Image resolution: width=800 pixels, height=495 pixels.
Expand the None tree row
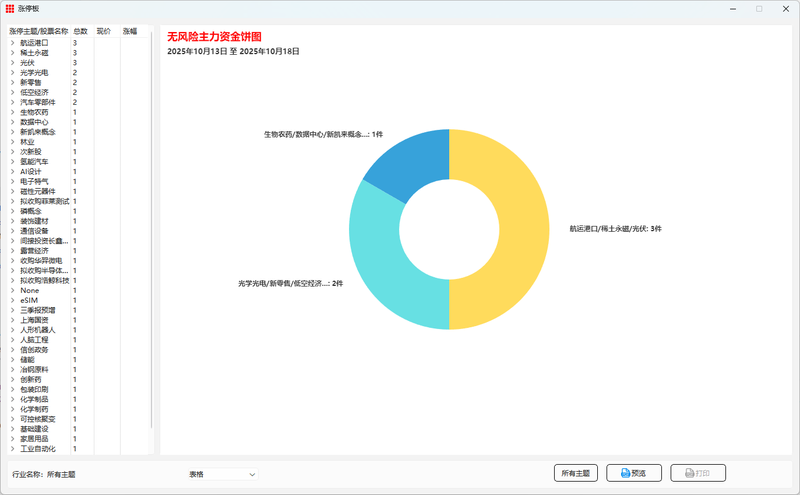coord(13,290)
